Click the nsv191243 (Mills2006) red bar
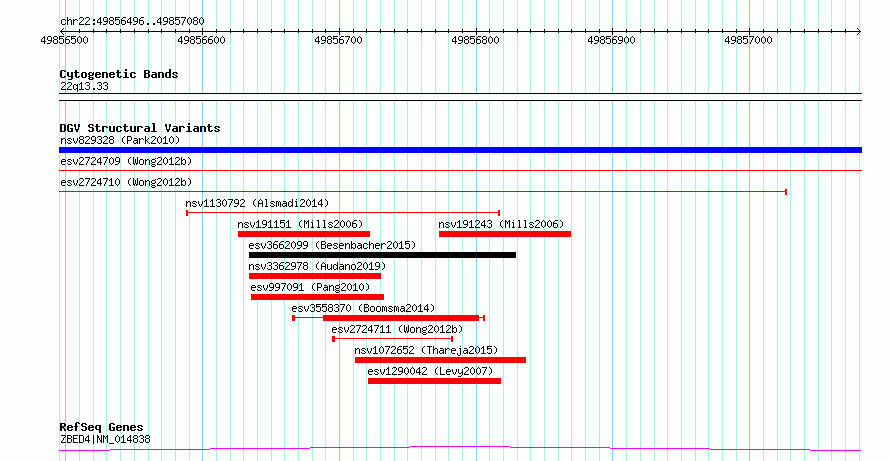The width and height of the screenshot is (890, 461). click(505, 234)
